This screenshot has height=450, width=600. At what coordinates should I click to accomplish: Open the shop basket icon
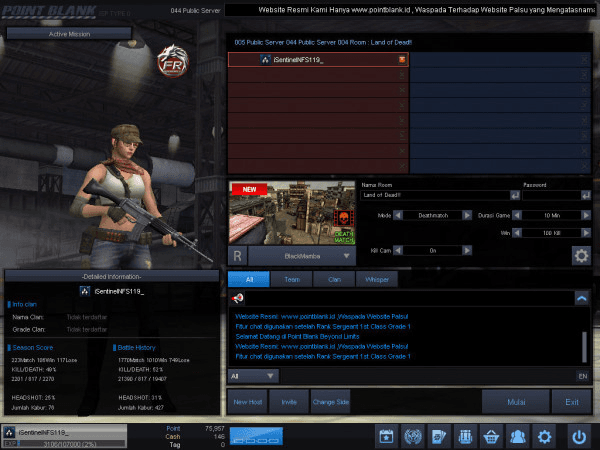(x=491, y=436)
